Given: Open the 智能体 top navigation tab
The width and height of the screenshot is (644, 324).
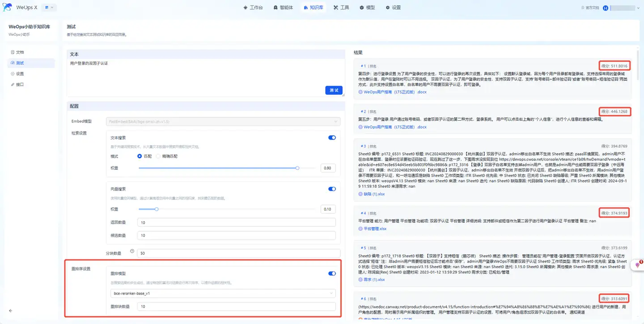Looking at the screenshot, I should 283,7.
